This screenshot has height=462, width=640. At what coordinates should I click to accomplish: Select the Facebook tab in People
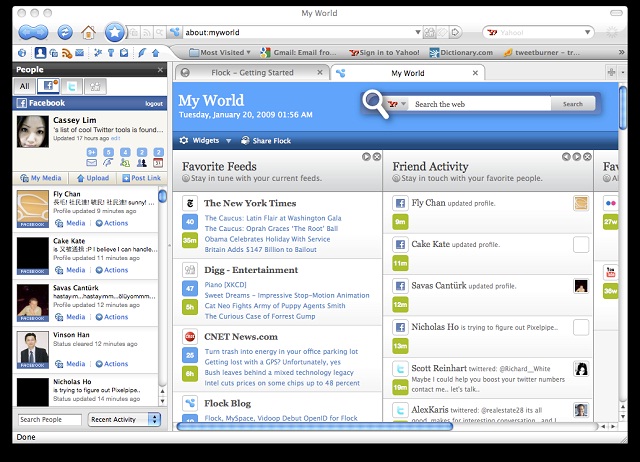pos(49,86)
